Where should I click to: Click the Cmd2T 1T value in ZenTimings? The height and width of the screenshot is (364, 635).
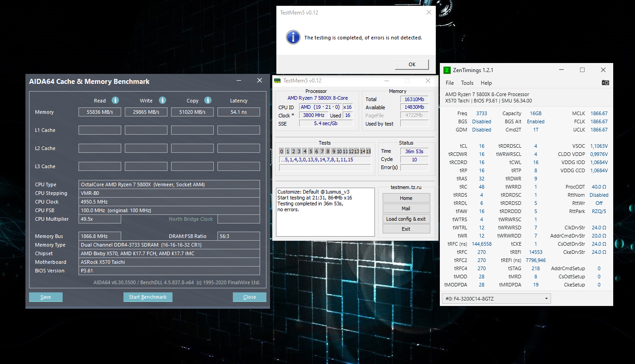(x=536, y=130)
